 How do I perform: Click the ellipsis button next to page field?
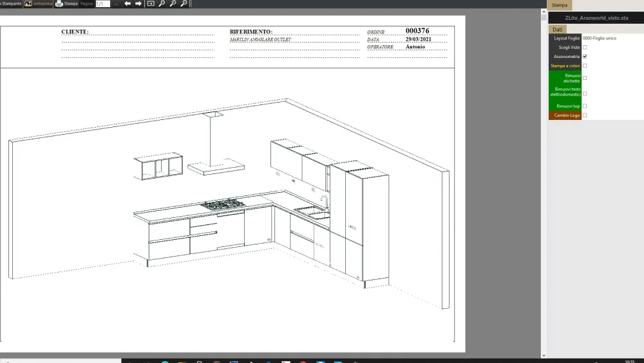[116, 4]
